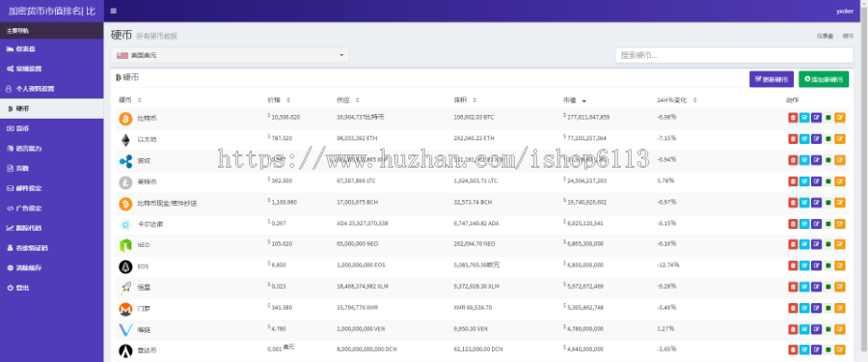Focus the 搜索硬币 search field

(x=734, y=55)
